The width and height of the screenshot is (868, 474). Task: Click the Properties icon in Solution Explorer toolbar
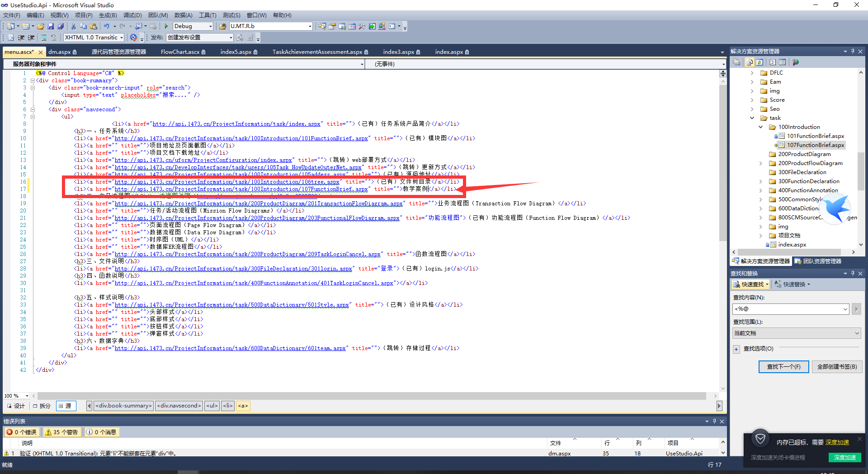736,62
